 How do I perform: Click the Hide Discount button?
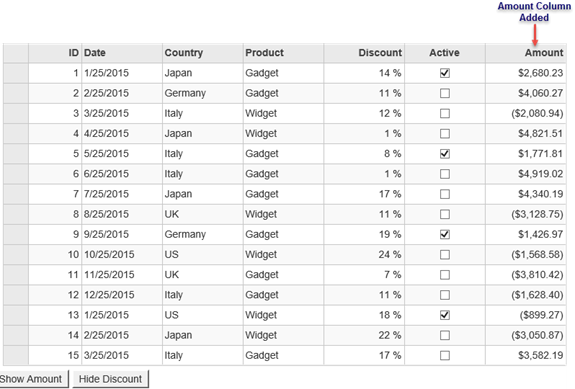click(x=110, y=379)
